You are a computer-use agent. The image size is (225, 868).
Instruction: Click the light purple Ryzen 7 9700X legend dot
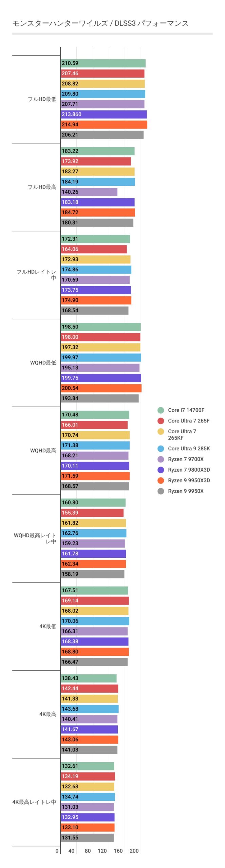(x=161, y=459)
